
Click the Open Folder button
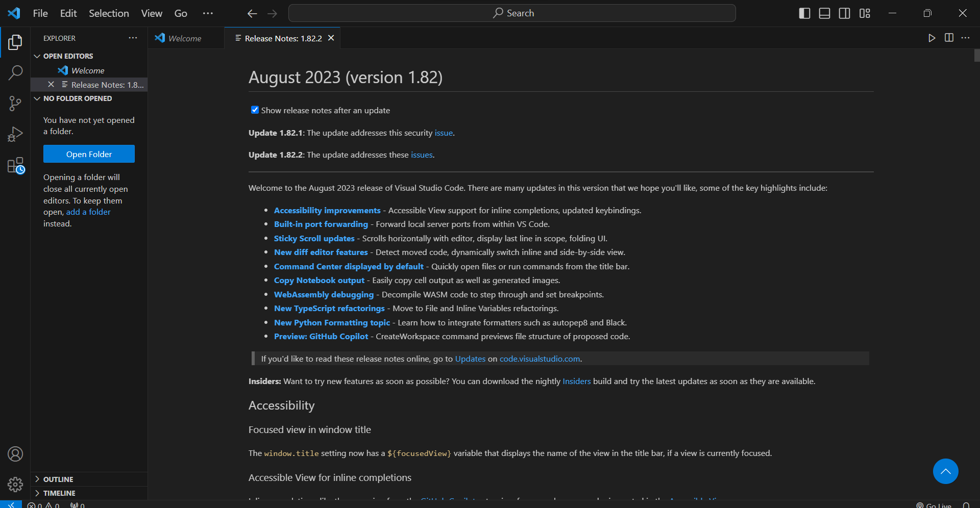[x=89, y=154]
